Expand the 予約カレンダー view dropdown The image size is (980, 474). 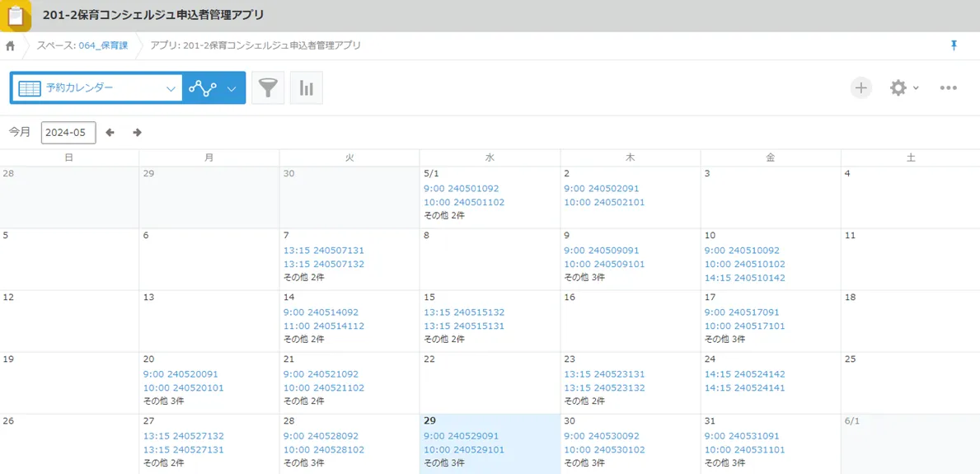click(x=171, y=88)
